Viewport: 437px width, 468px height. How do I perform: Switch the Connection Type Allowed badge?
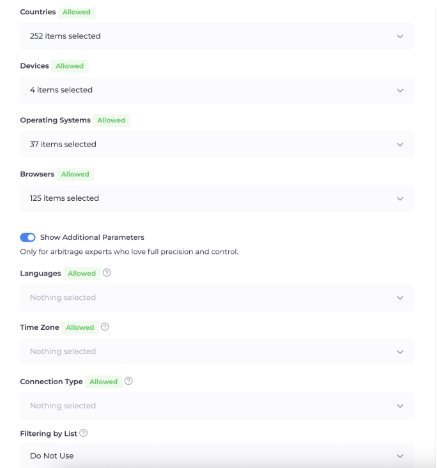(104, 382)
